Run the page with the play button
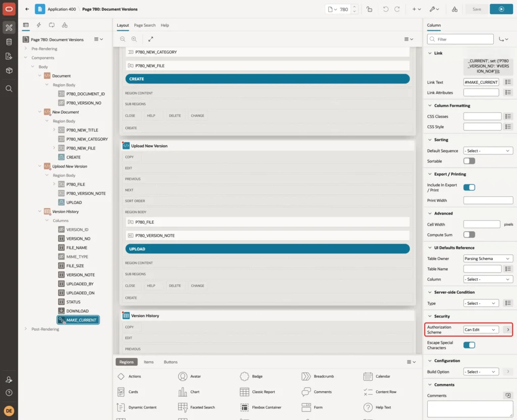 click(x=501, y=9)
